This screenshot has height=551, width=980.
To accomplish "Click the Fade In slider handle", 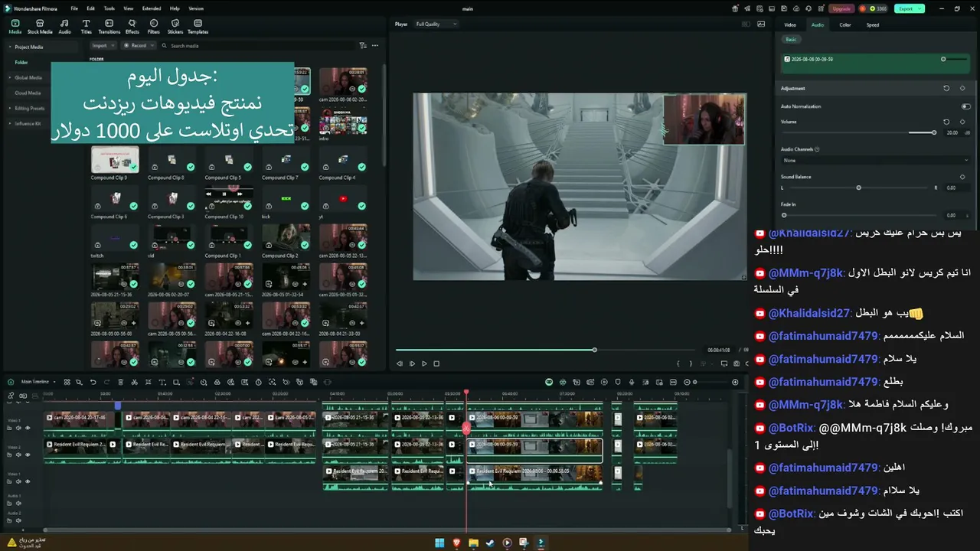I will tap(784, 215).
